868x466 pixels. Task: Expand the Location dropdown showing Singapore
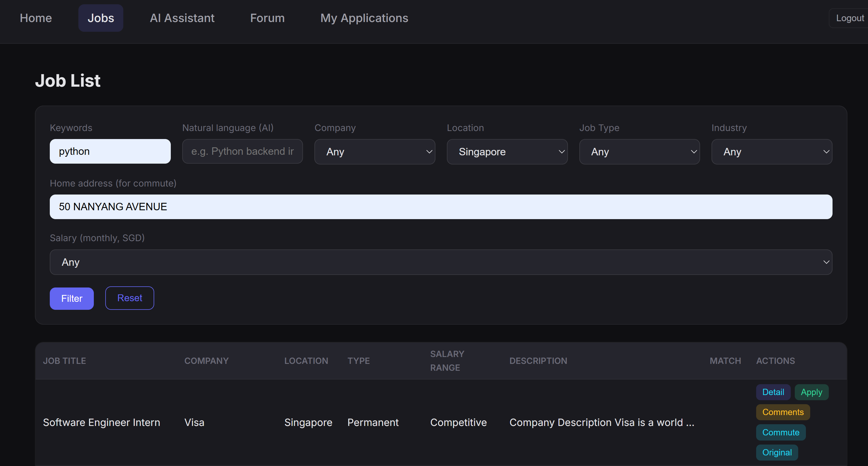pyautogui.click(x=507, y=152)
